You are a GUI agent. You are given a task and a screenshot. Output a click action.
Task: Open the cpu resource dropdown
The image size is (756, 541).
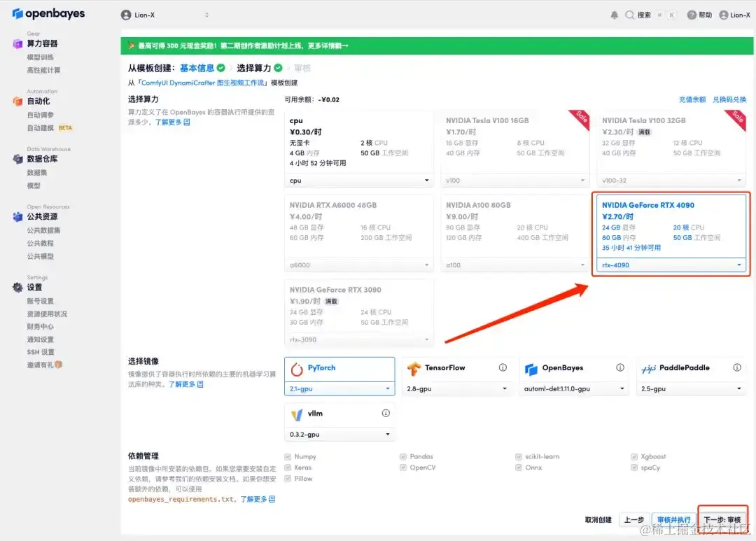point(358,181)
